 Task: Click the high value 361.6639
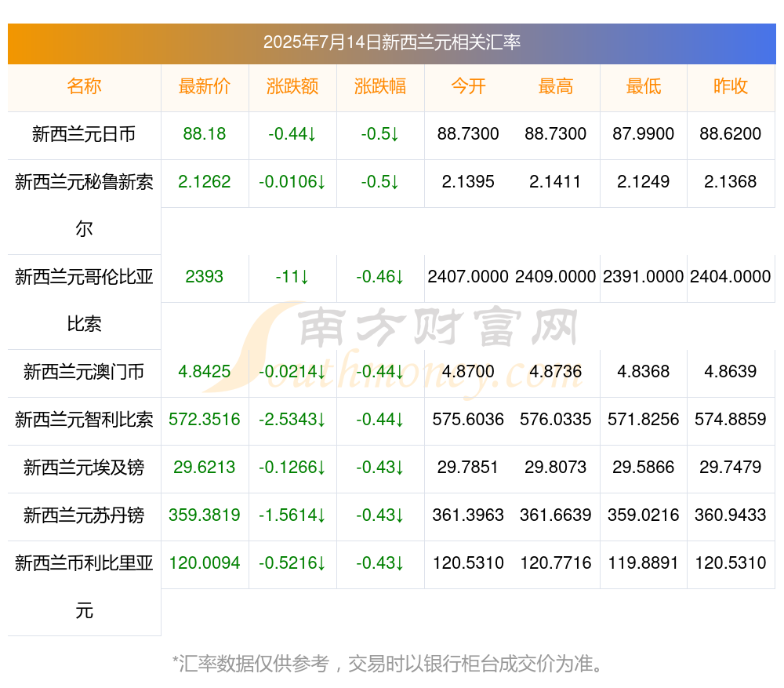point(556,515)
